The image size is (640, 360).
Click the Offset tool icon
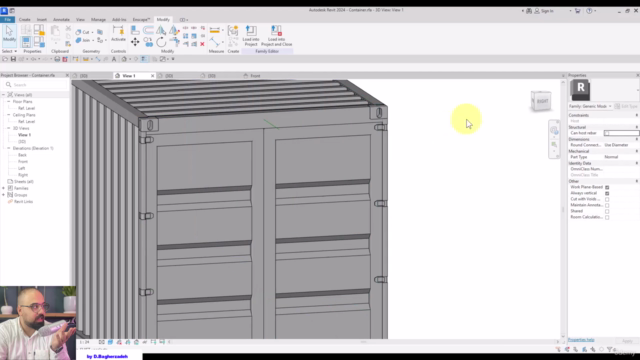(x=148, y=30)
